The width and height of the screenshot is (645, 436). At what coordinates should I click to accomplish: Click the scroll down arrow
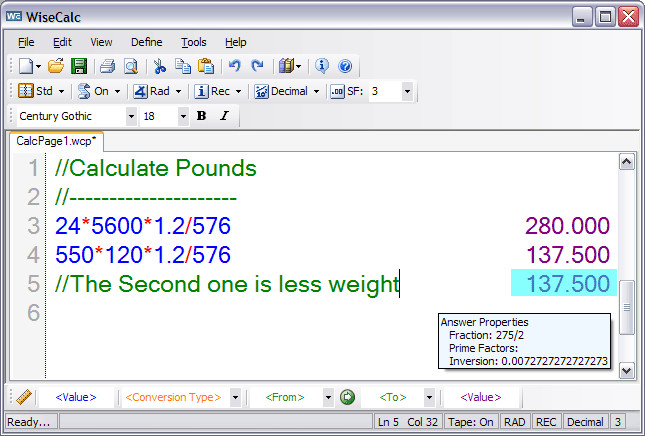point(626,371)
